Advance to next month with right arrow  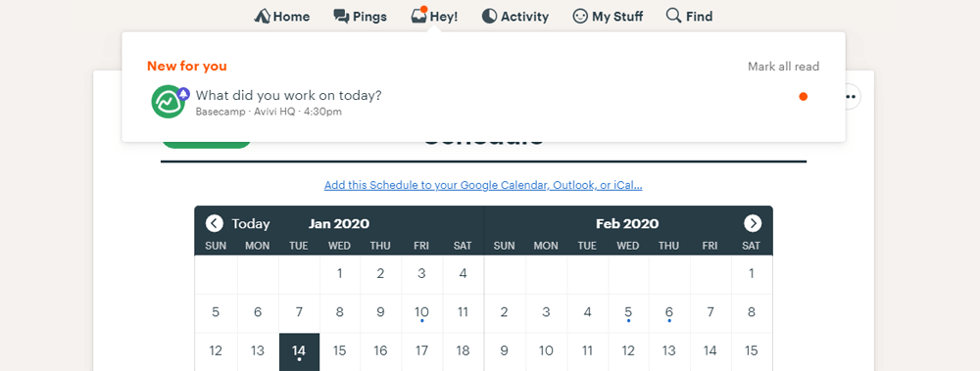click(753, 223)
